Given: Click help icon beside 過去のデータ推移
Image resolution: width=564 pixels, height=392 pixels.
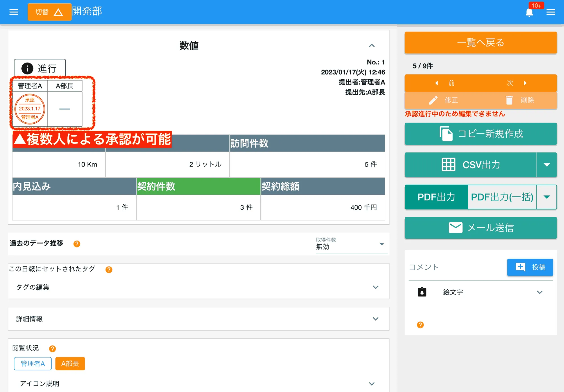Looking at the screenshot, I should (x=77, y=244).
